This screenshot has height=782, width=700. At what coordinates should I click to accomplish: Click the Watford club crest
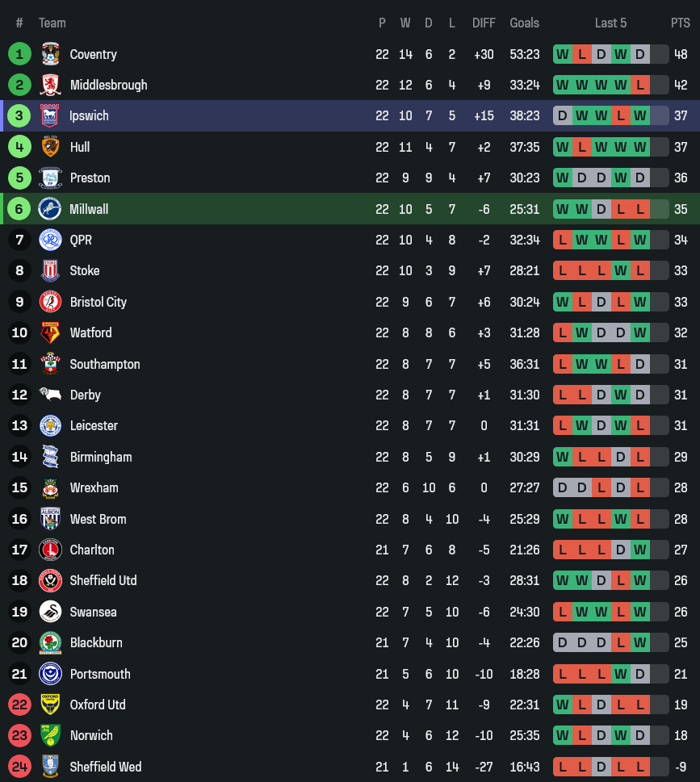[x=50, y=332]
